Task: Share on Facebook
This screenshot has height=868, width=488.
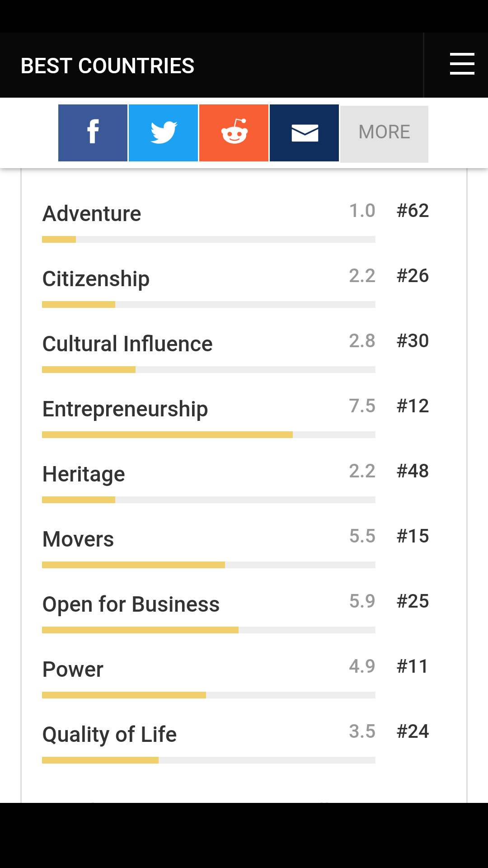Action: (x=93, y=133)
